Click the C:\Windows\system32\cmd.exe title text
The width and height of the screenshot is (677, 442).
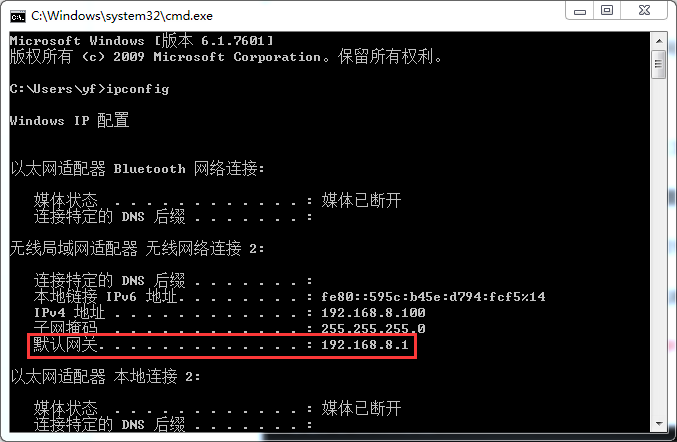coord(122,16)
